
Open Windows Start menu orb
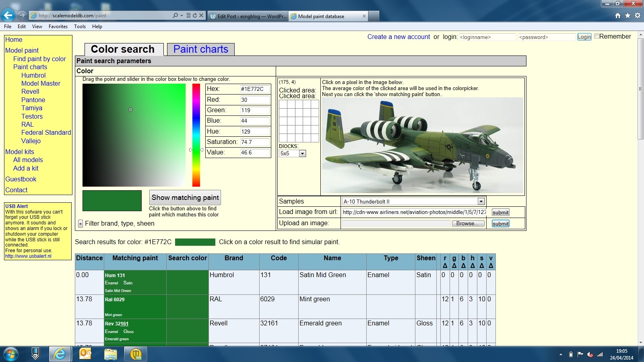(11, 354)
